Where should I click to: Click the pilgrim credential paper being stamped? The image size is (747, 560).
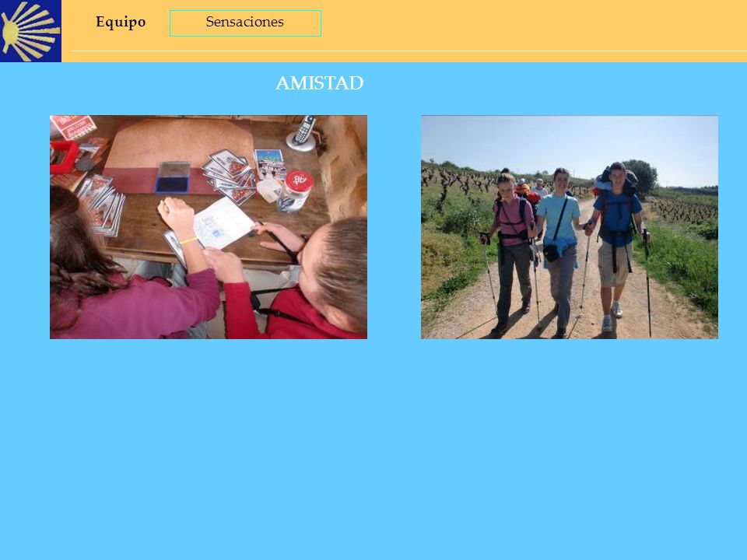(223, 223)
